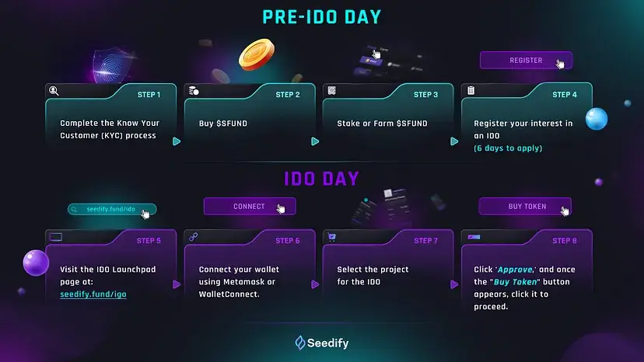Click the monitor icon on Step 5 card
Viewport: 644px width, 362px height.
[x=56, y=237]
